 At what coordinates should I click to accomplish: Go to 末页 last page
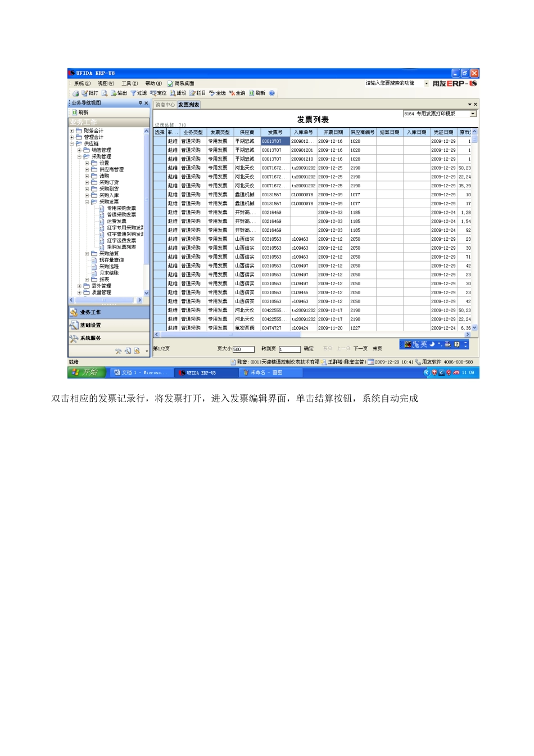click(x=377, y=349)
